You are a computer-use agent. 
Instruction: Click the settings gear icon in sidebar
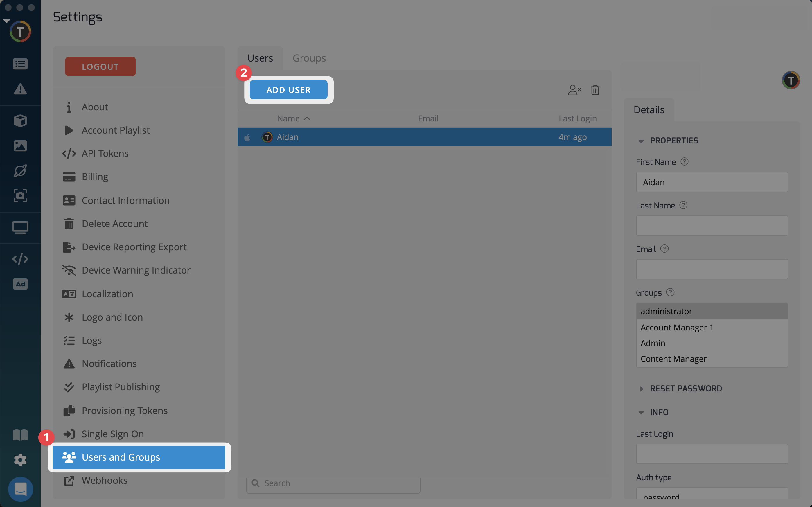coord(20,460)
